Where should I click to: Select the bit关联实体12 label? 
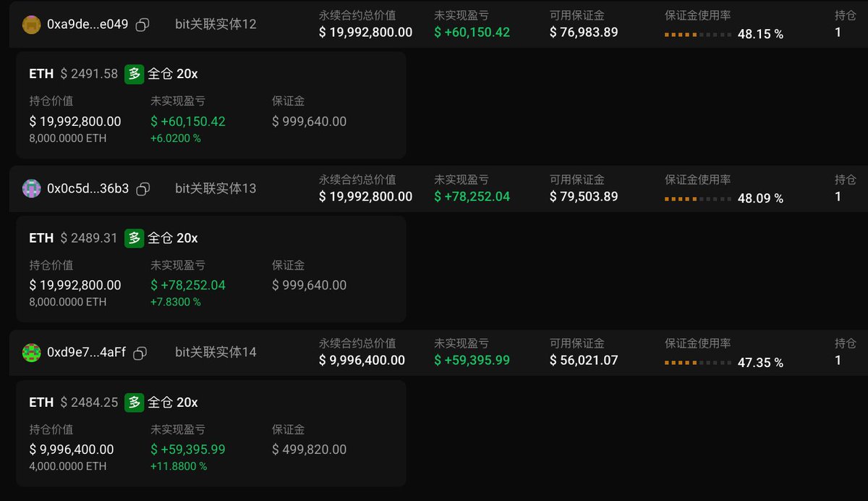coord(216,25)
